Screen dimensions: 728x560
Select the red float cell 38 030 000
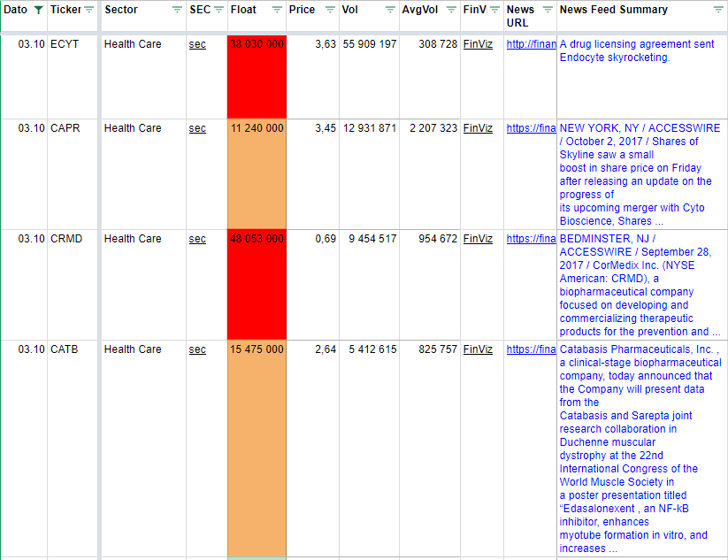257,77
